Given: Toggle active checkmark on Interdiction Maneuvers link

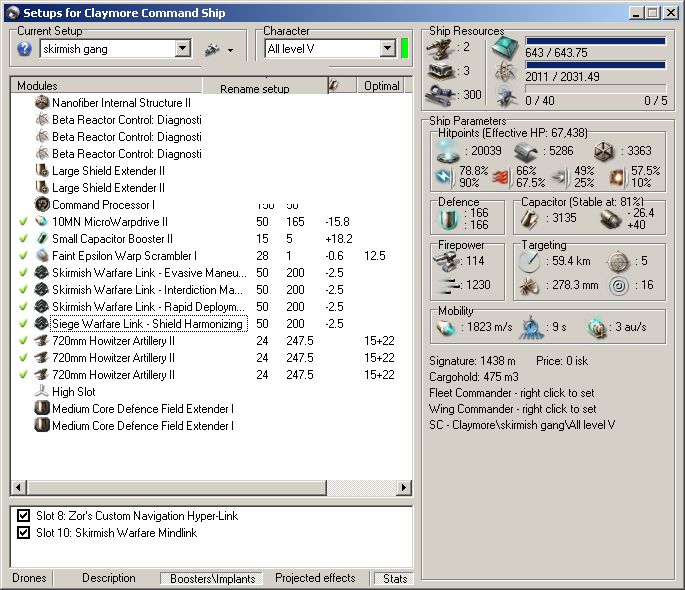Looking at the screenshot, I should (x=24, y=290).
